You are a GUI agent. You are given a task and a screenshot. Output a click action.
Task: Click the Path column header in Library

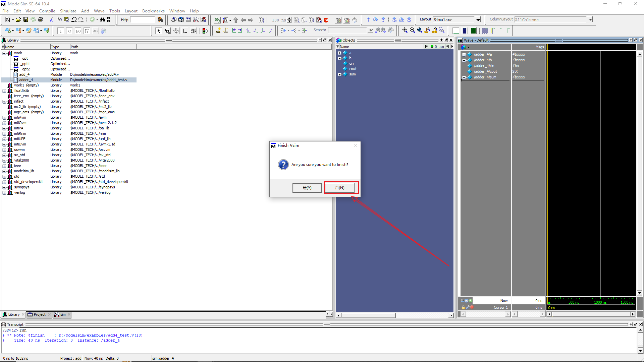click(x=103, y=47)
